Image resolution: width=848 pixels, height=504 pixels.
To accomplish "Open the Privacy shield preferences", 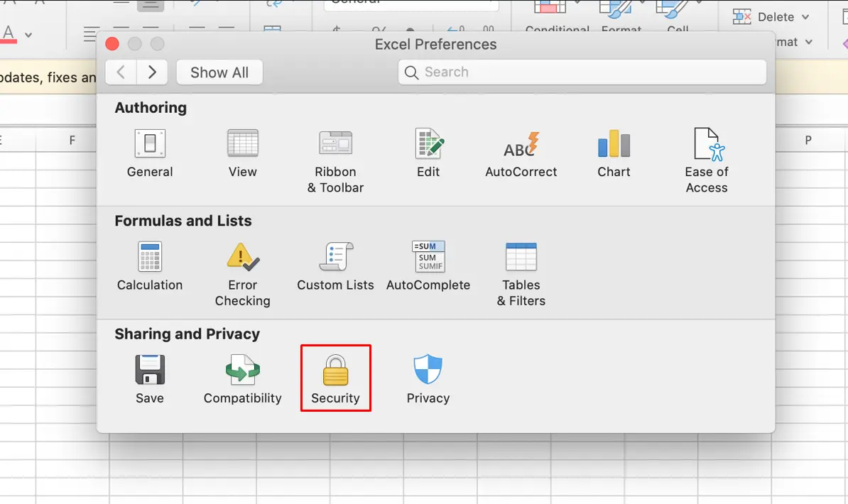I will [x=428, y=371].
